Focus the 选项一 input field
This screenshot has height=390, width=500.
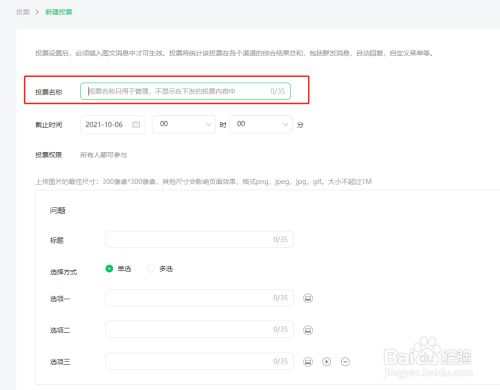pos(199,298)
